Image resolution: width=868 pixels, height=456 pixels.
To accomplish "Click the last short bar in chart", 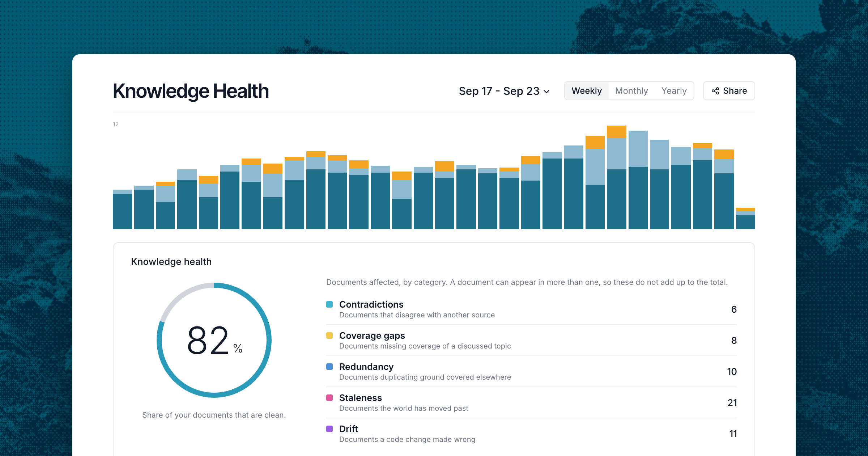I will [745, 219].
